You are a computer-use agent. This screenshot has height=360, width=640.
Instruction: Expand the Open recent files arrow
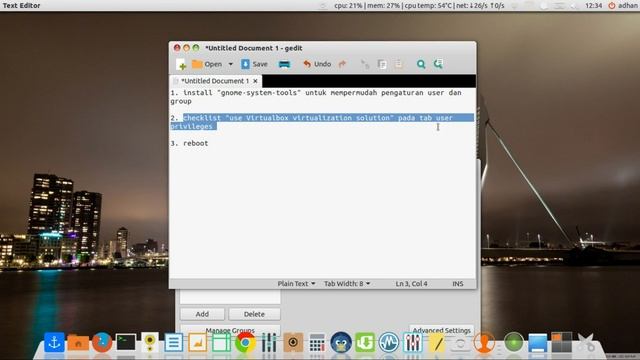coord(231,64)
